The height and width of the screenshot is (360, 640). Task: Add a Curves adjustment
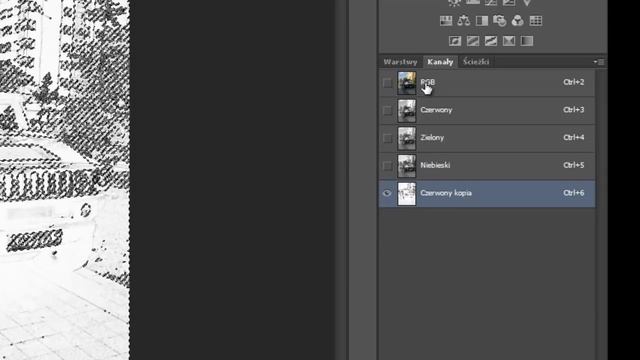pyautogui.click(x=491, y=2)
